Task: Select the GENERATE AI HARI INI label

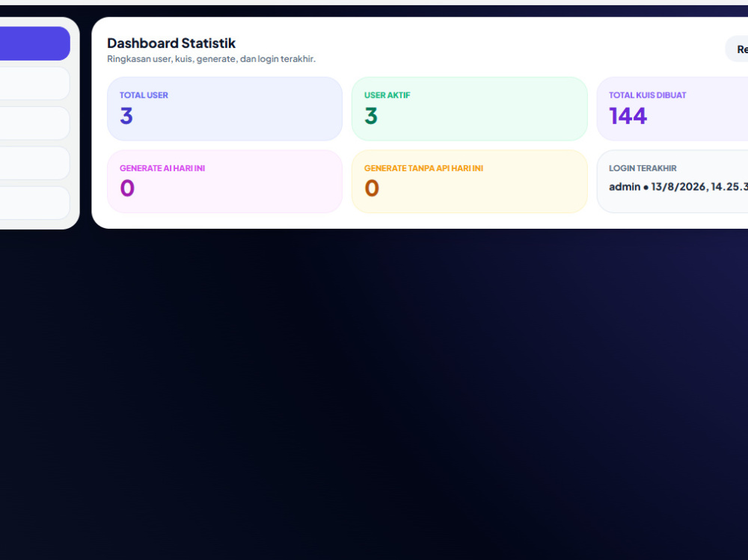Action: click(162, 168)
